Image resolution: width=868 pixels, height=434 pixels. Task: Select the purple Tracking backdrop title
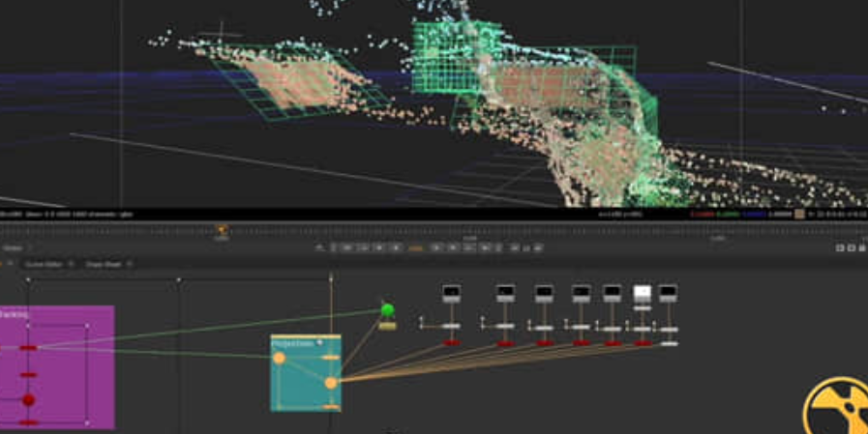(x=15, y=315)
